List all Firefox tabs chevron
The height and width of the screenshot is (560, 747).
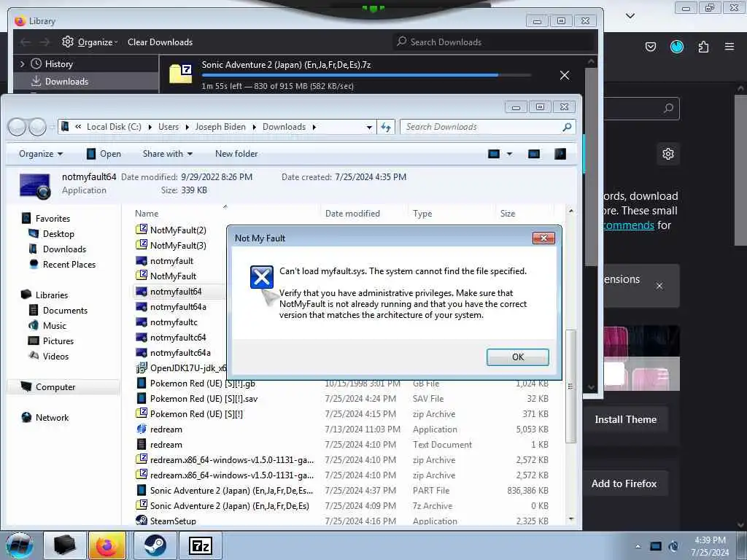click(630, 16)
